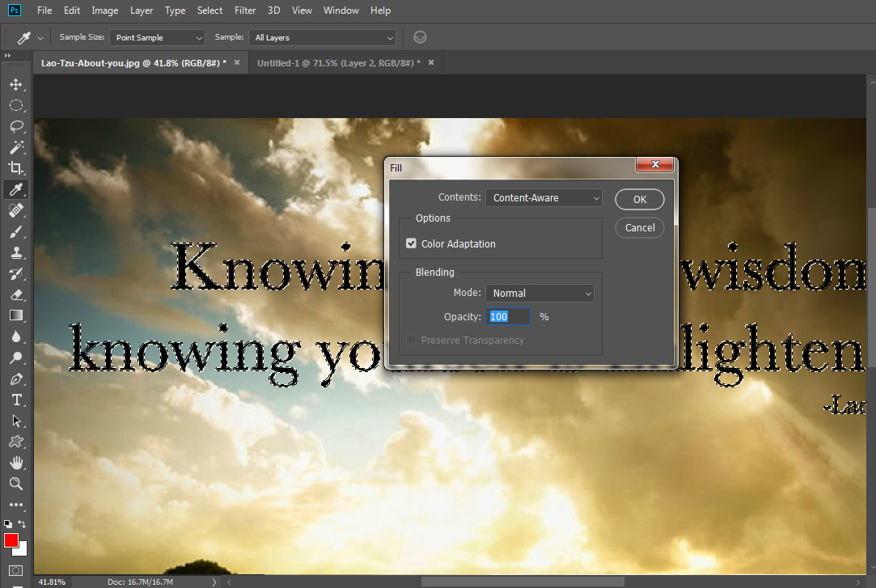Select the Lasso tool
876x588 pixels.
(16, 126)
